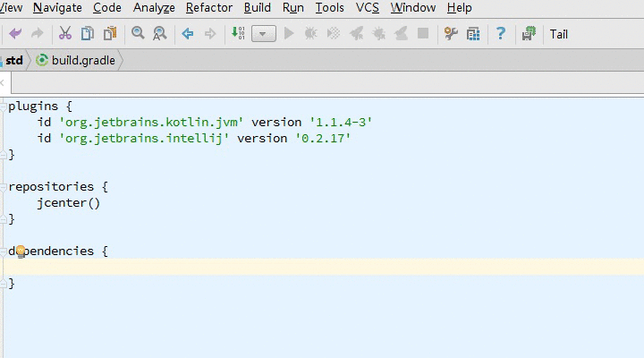Collapse the dependencies block fold marker
This screenshot has width=644, height=358.
tap(3, 251)
